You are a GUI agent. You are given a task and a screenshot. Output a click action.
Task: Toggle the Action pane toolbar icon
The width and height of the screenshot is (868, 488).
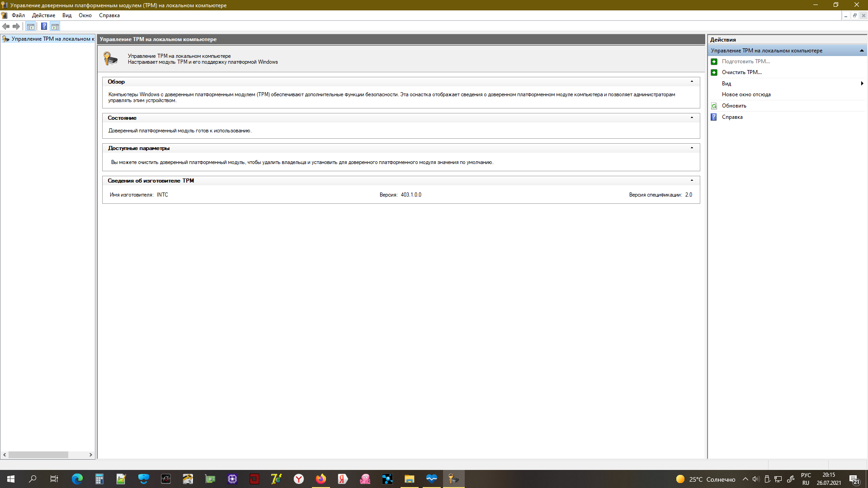tap(55, 26)
